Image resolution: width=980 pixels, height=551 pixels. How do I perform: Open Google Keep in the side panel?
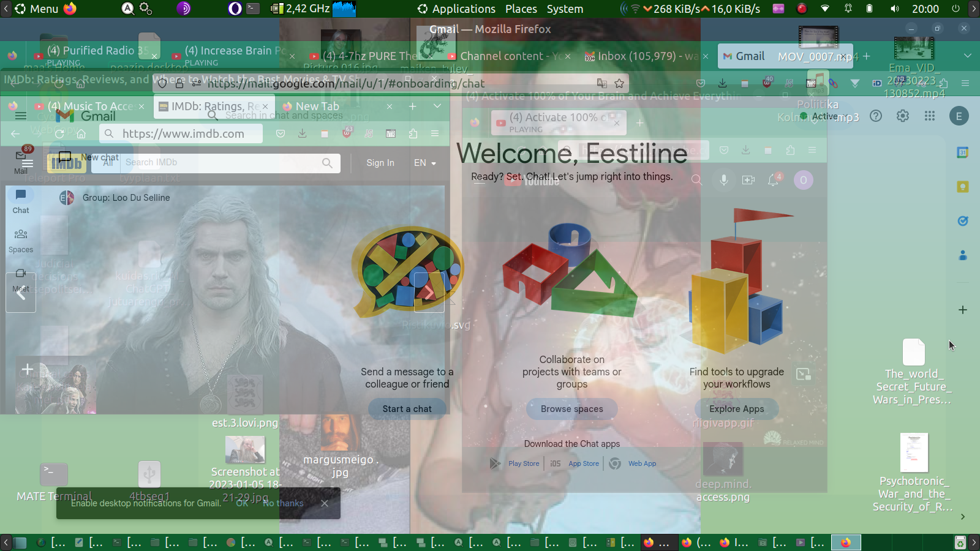coord(963,187)
